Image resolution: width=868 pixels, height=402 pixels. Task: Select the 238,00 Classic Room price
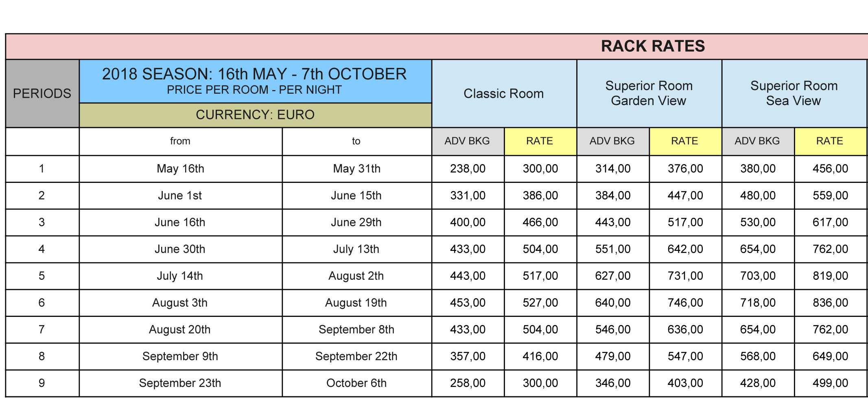click(x=468, y=169)
